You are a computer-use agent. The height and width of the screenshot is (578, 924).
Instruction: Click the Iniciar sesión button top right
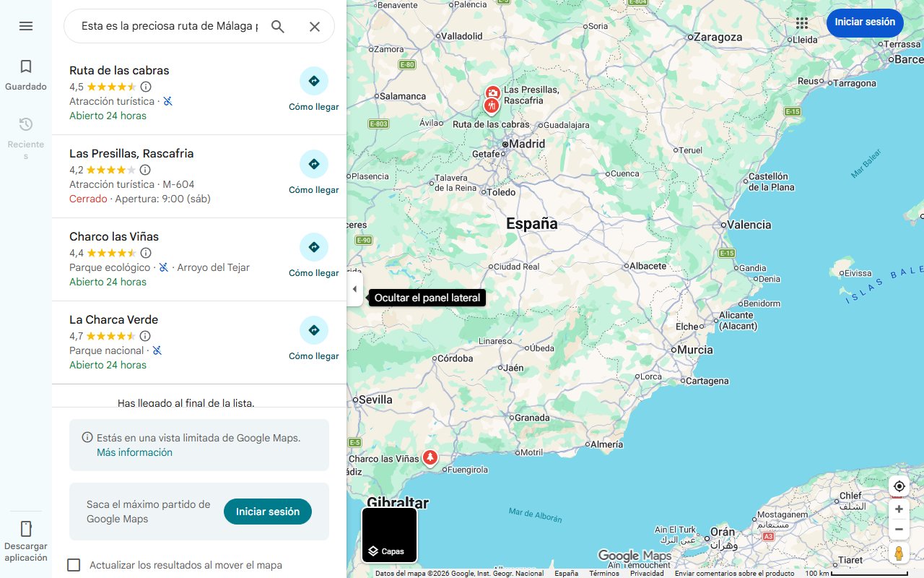click(865, 22)
